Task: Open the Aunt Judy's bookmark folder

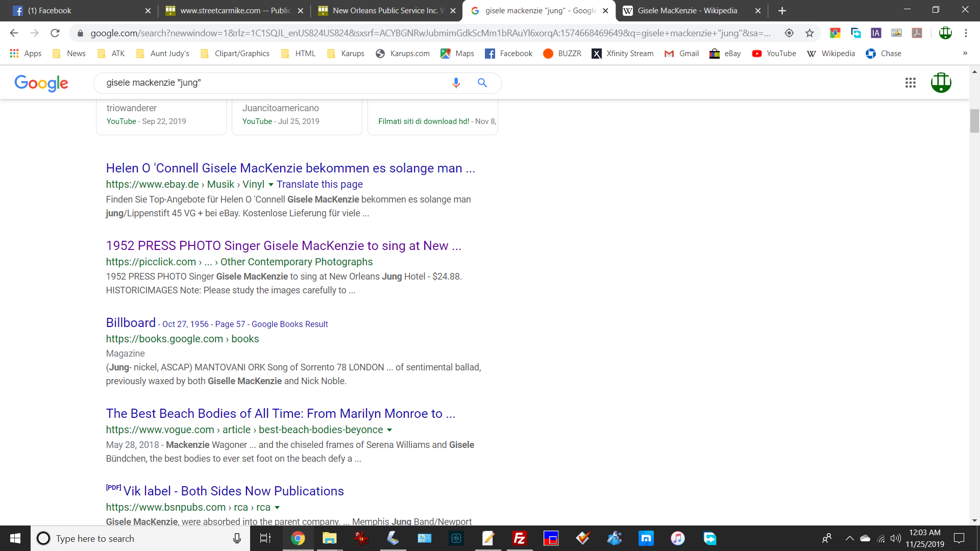Action: (x=162, y=54)
